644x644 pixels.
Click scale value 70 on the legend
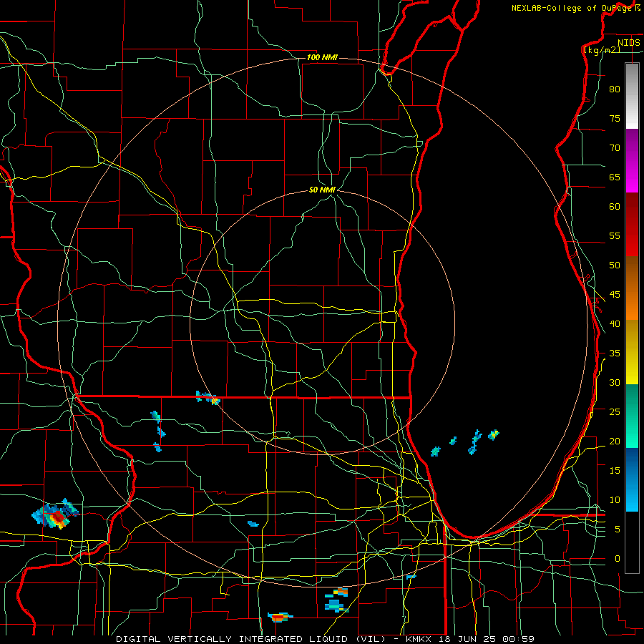coord(615,148)
